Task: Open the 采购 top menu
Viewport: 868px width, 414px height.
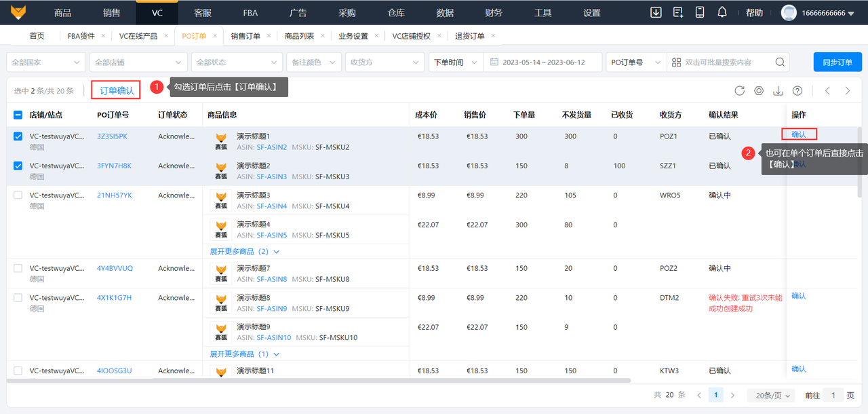Action: point(347,13)
